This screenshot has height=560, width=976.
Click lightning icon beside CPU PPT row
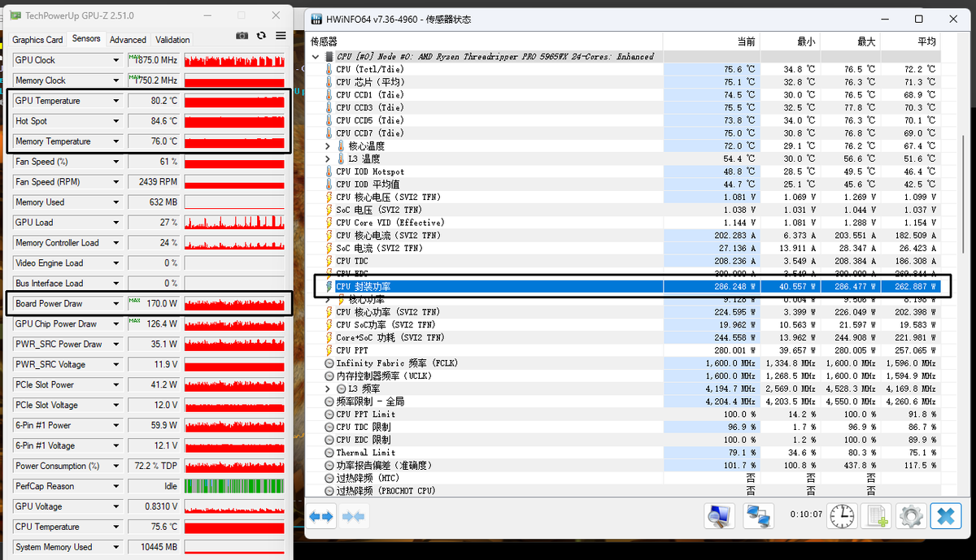coord(329,350)
